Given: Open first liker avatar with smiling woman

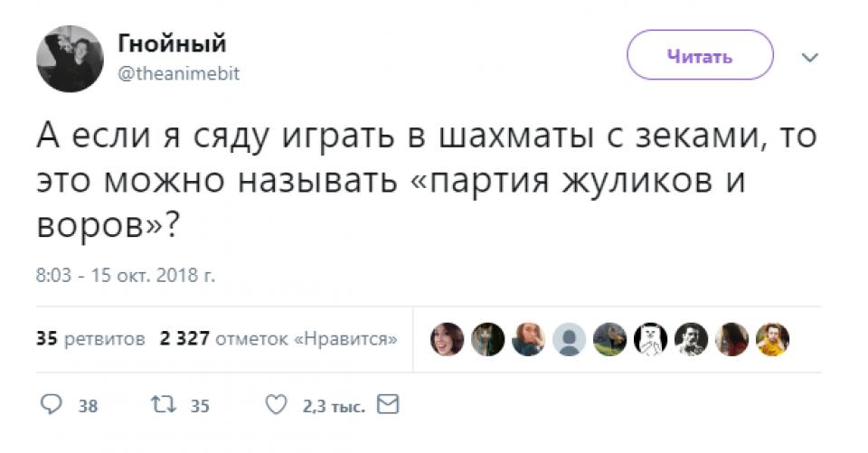Looking at the screenshot, I should pos(447,339).
